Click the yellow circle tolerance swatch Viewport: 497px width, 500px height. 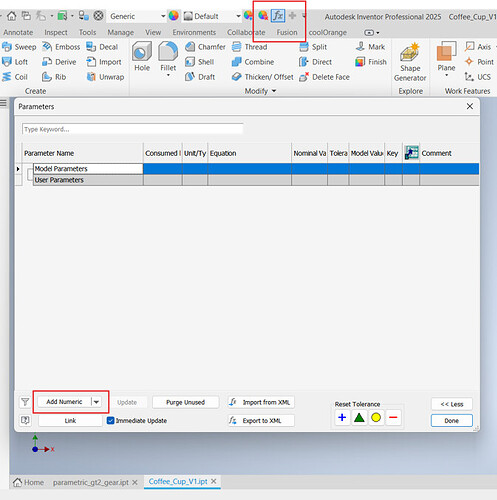376,418
